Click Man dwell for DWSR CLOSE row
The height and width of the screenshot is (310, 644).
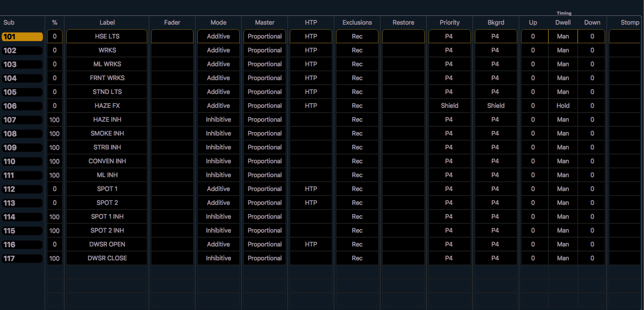click(563, 258)
